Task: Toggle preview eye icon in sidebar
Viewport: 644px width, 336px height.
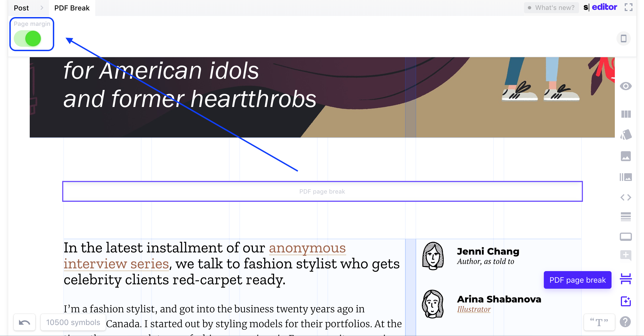Action: point(626,86)
